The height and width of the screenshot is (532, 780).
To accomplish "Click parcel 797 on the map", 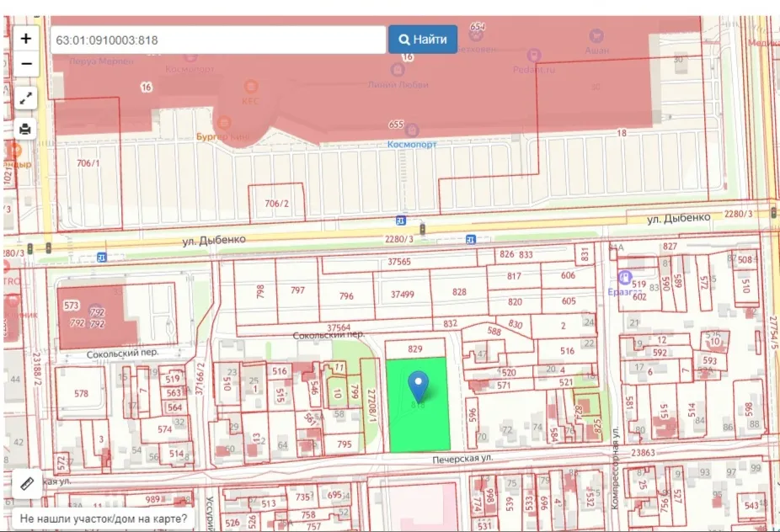I will click(297, 291).
